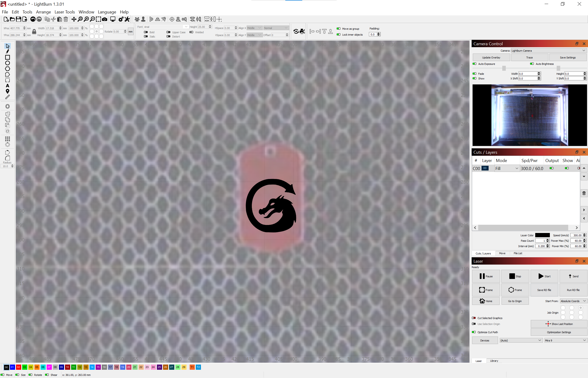Open the Laser Tools menu
Viewport: 588px width, 378px height.
65,12
